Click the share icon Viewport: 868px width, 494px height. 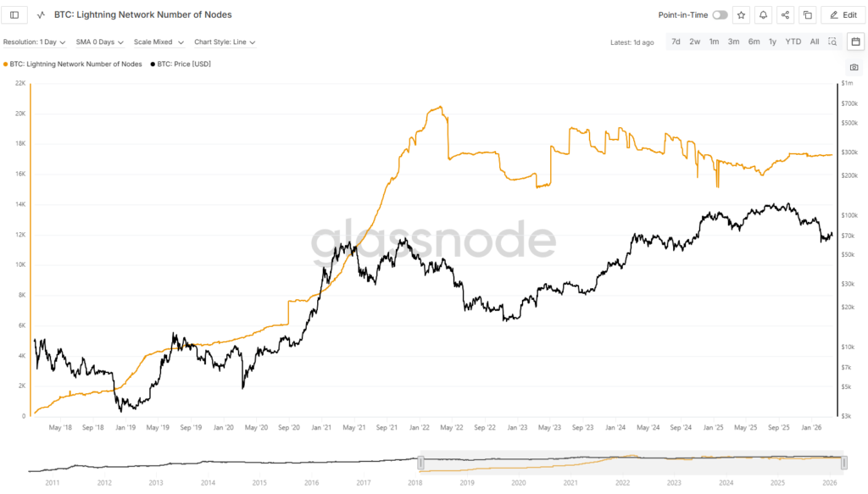[785, 14]
